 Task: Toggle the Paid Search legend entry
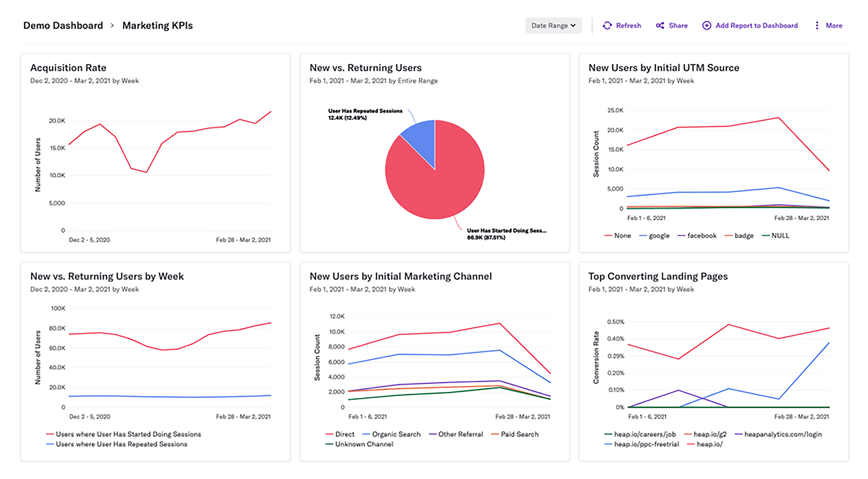point(520,434)
